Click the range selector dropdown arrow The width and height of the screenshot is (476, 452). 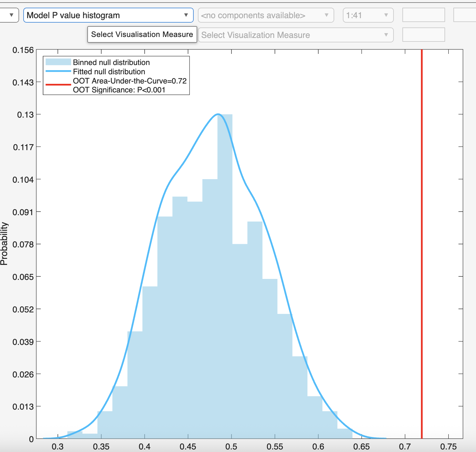(386, 15)
